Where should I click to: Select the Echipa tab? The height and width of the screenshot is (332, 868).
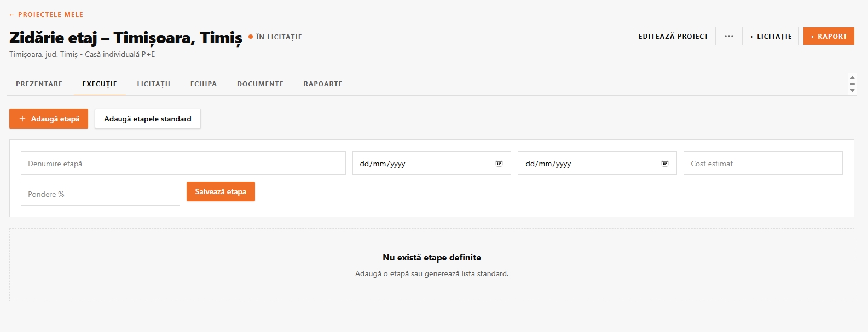click(204, 84)
